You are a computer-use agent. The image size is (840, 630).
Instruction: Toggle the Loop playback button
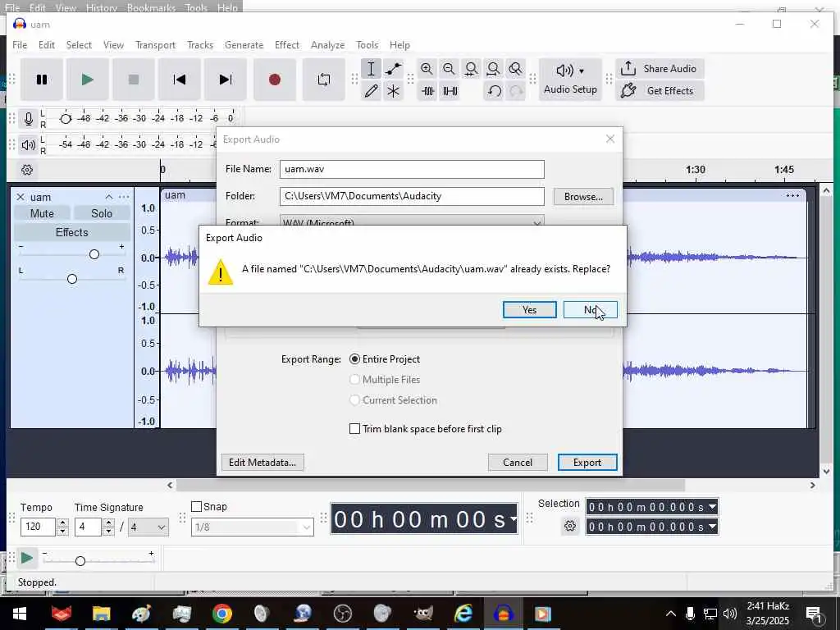click(x=323, y=80)
